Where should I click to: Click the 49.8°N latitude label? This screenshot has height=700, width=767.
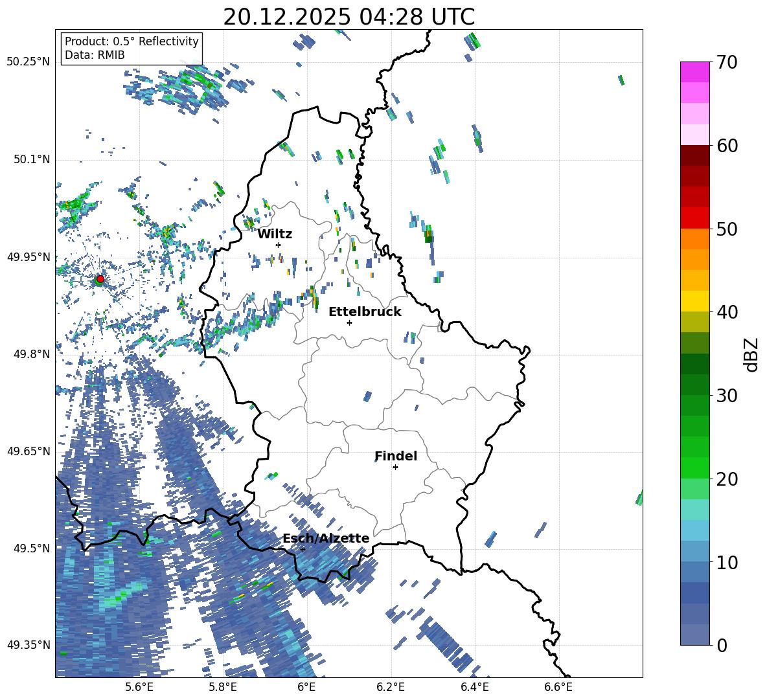pos(32,354)
